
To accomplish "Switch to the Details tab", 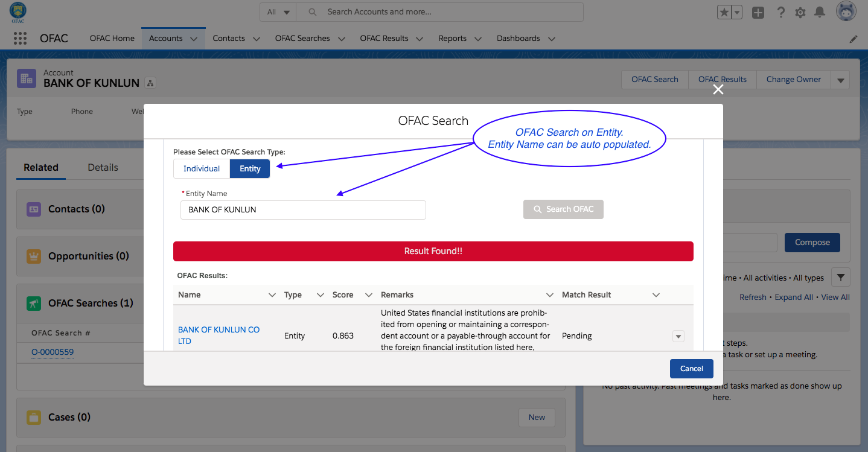I will pyautogui.click(x=103, y=167).
